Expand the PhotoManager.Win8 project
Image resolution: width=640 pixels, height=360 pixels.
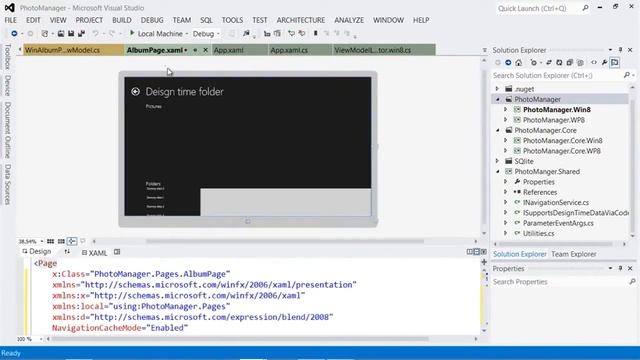[x=506, y=109]
